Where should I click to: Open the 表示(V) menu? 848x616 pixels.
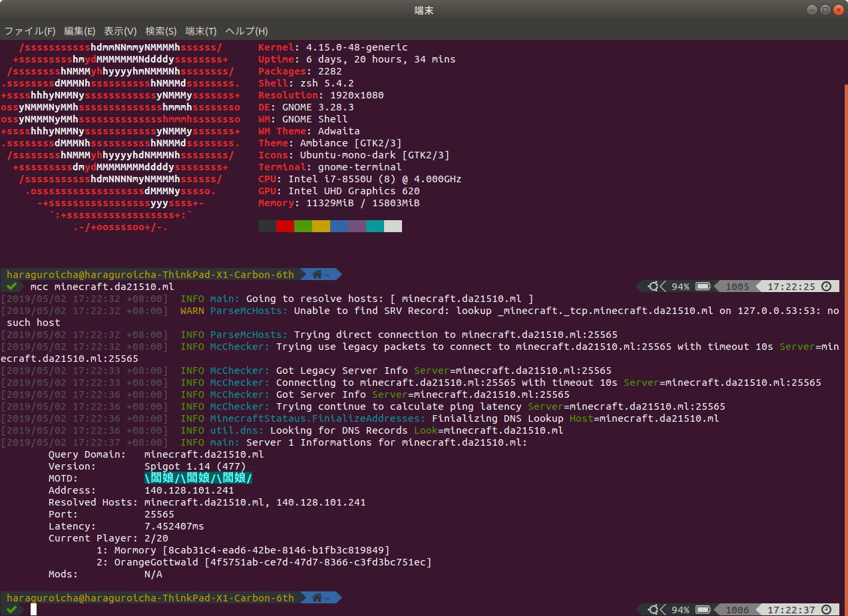click(120, 31)
